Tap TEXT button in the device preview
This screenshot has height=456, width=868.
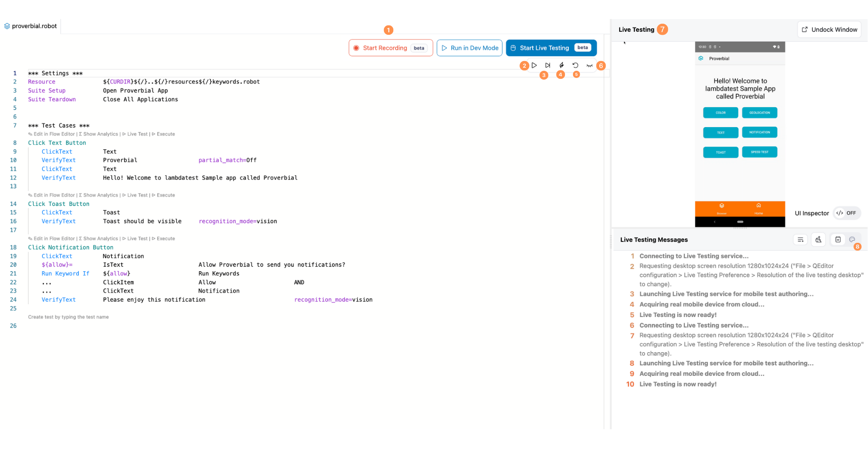pyautogui.click(x=721, y=133)
